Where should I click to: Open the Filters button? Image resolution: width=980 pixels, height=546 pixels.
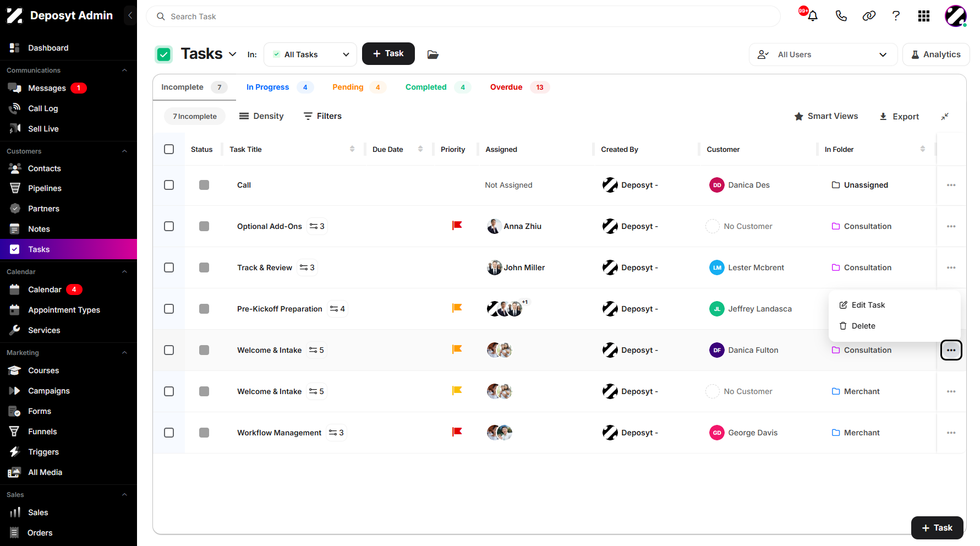coord(322,116)
